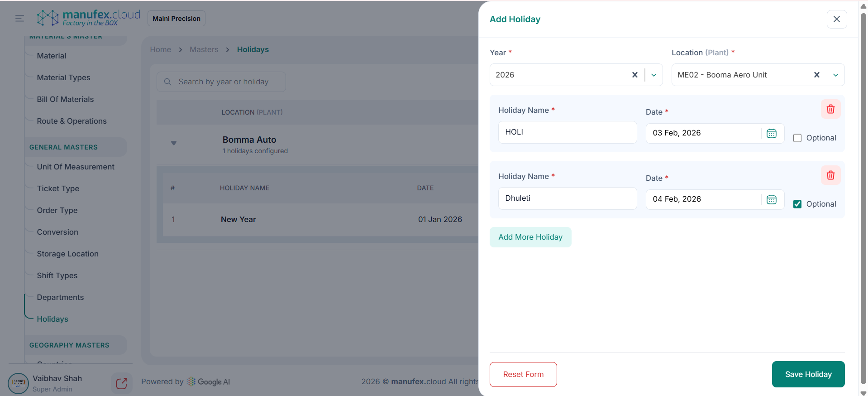
Task: Delete the HOLI holiday row
Action: point(830,109)
